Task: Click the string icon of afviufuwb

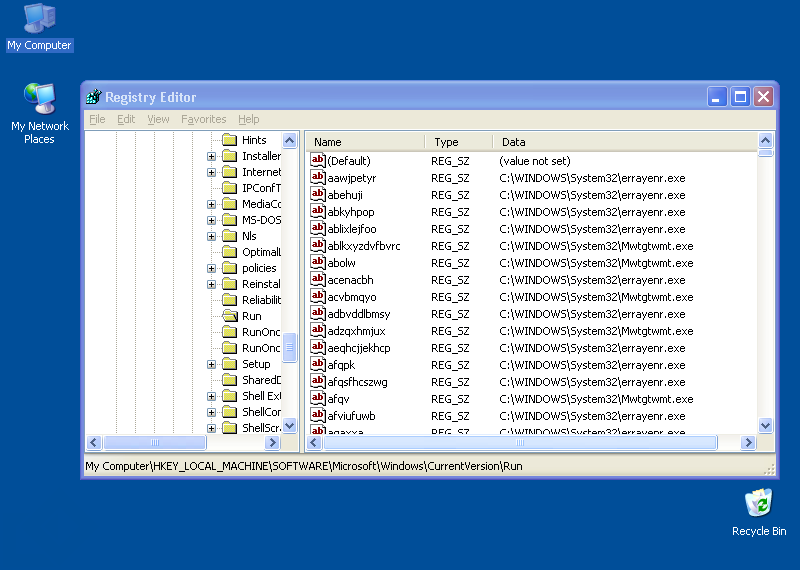Action: point(318,415)
